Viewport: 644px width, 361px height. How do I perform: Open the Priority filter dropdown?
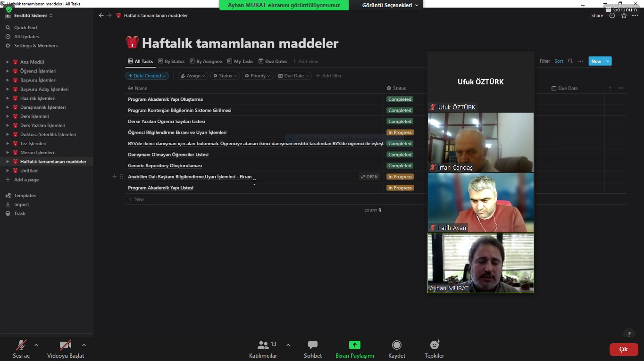click(258, 76)
